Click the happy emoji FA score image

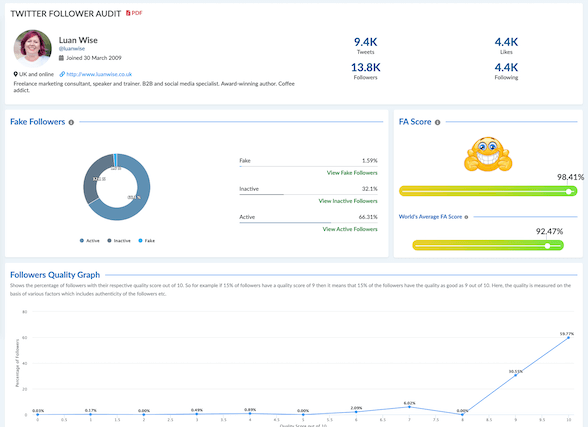[x=488, y=154]
